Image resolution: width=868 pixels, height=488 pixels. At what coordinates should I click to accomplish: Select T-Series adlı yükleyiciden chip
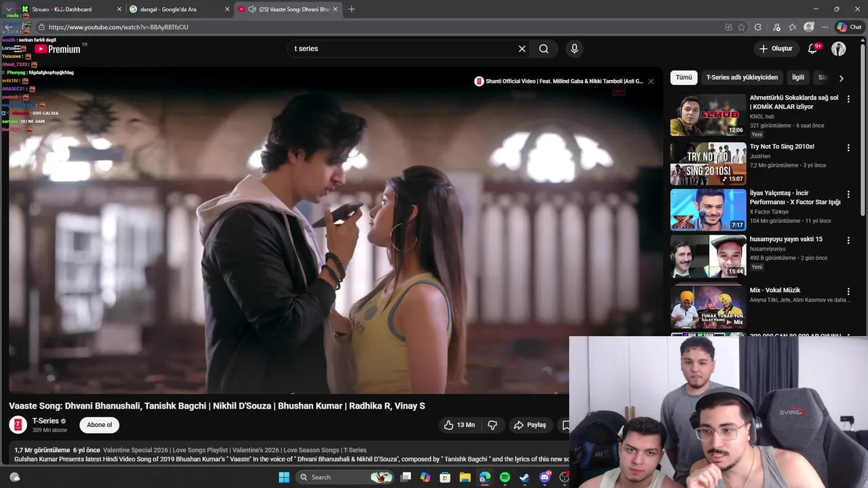click(x=742, y=77)
